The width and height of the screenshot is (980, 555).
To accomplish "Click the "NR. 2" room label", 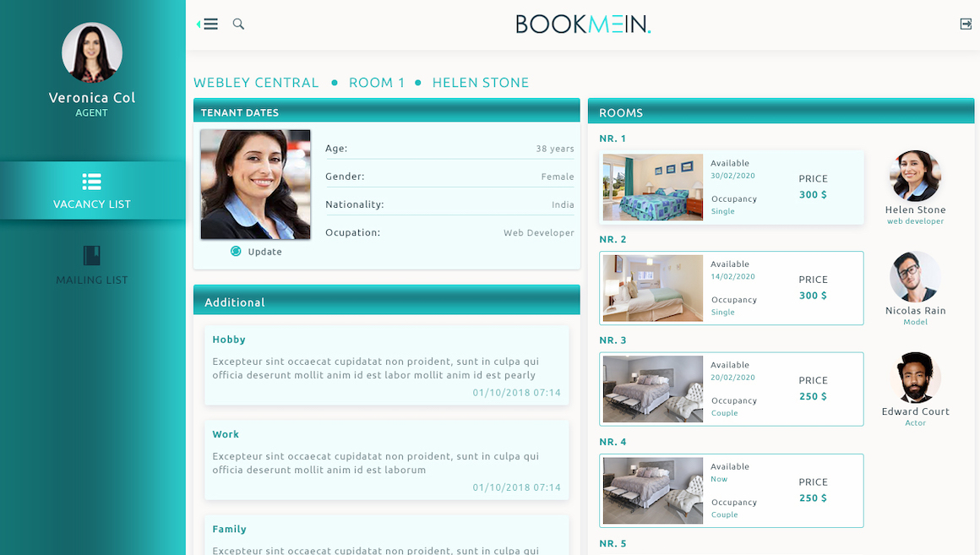I will (612, 239).
